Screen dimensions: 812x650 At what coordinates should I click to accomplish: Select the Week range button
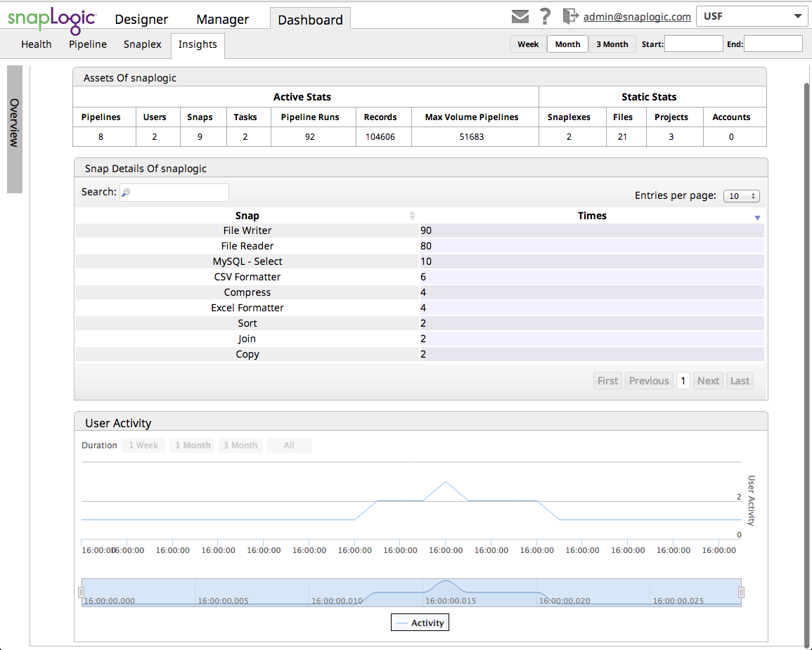[528, 44]
